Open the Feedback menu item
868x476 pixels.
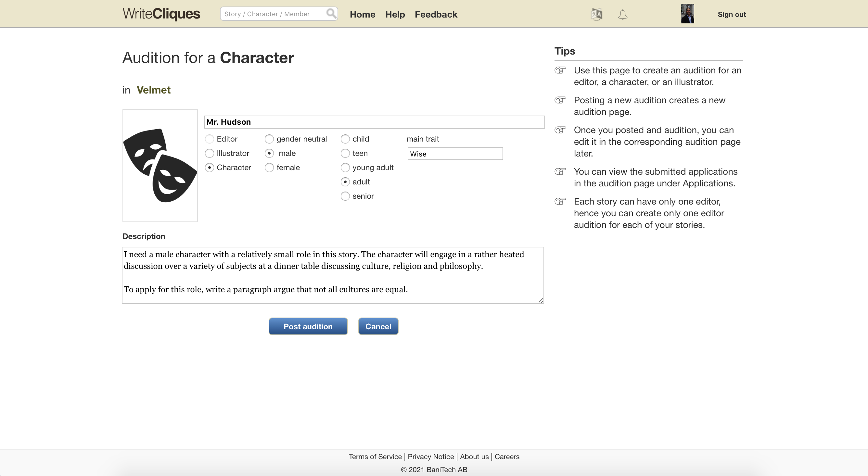[436, 15]
